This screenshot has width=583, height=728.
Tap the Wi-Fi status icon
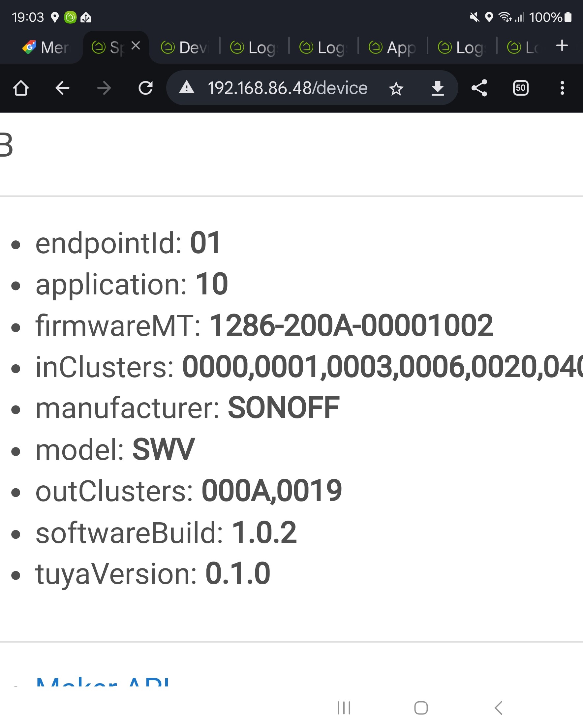[x=505, y=17]
